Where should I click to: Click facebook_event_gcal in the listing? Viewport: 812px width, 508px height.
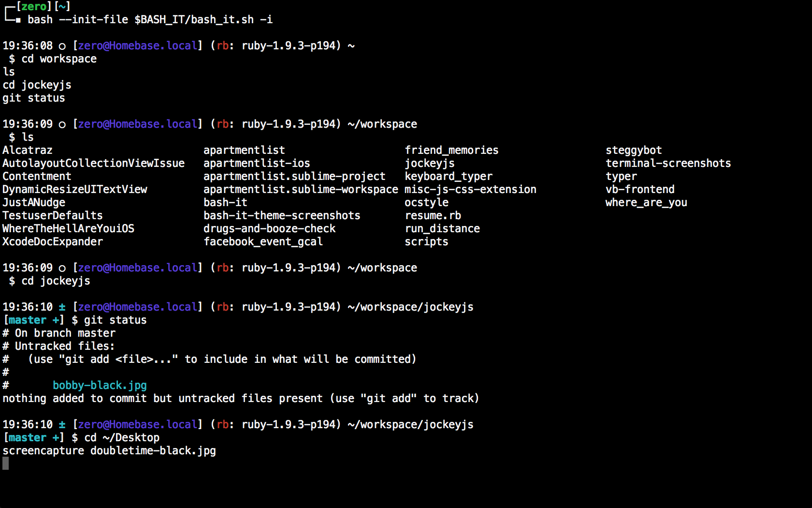point(263,242)
